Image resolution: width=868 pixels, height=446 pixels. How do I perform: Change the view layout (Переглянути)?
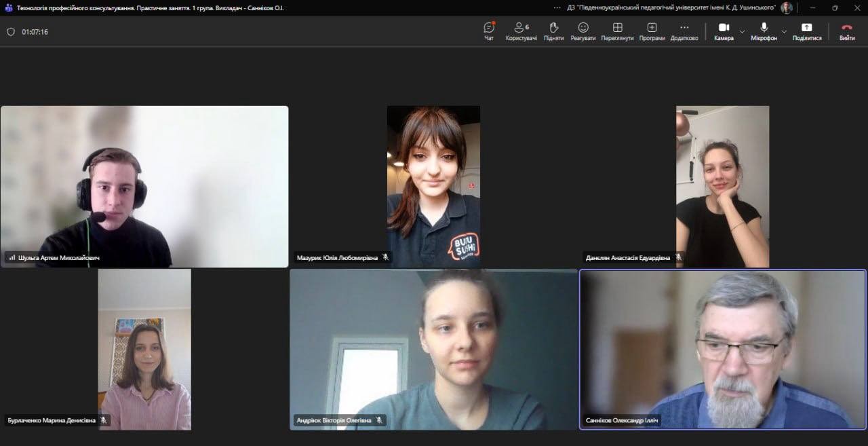617,31
